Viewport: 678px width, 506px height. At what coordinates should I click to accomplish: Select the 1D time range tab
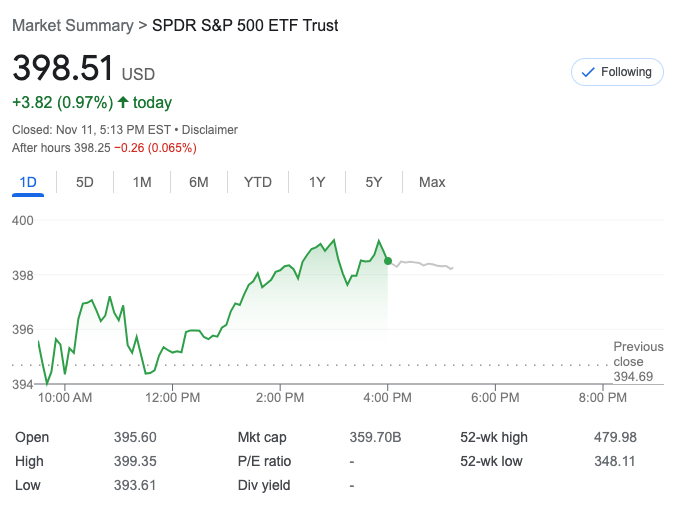click(x=28, y=182)
